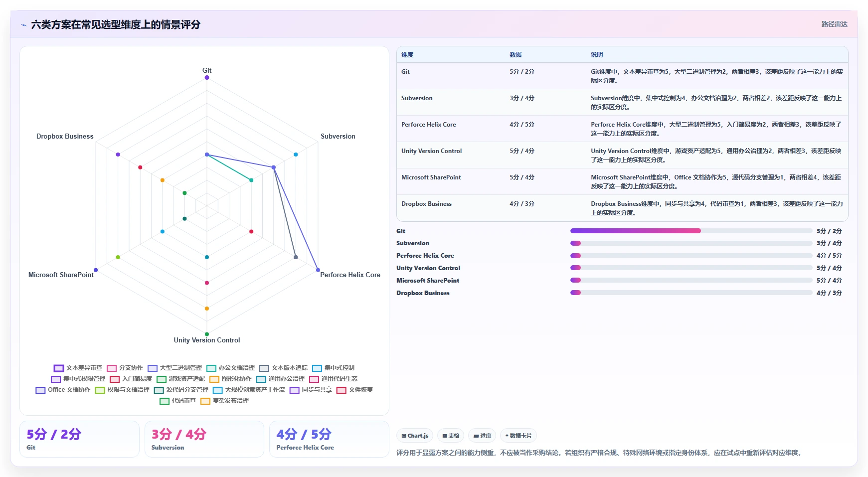868x477 pixels.
Task: Toggle the 权限与文档治理 legend item
Action: coord(122,390)
